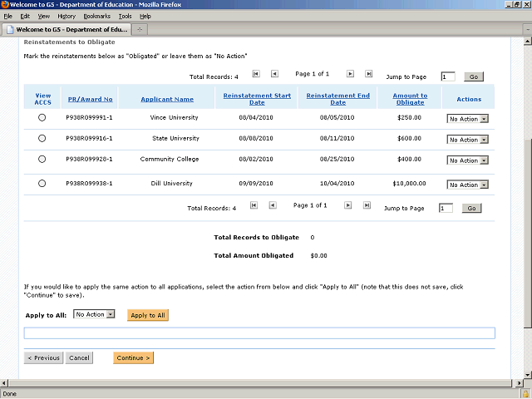Select View ACCS radio for Vince University

tap(42, 118)
